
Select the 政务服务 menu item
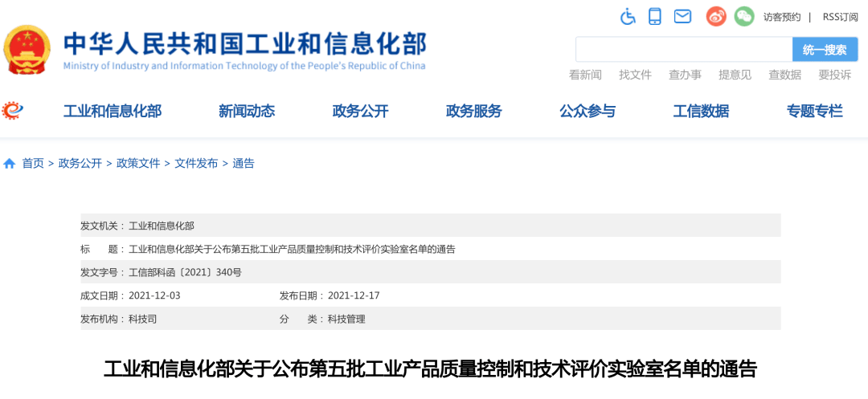(x=473, y=112)
